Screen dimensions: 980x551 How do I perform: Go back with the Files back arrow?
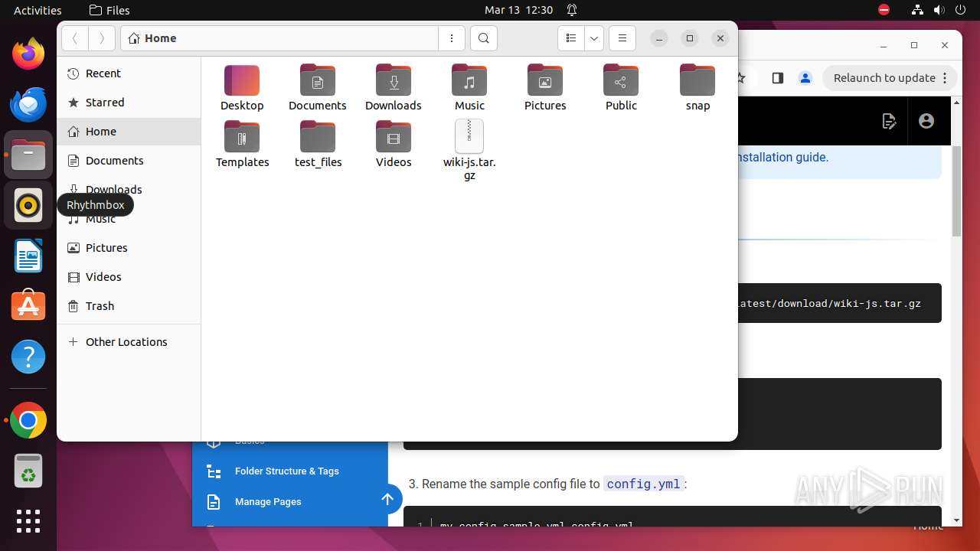(75, 38)
